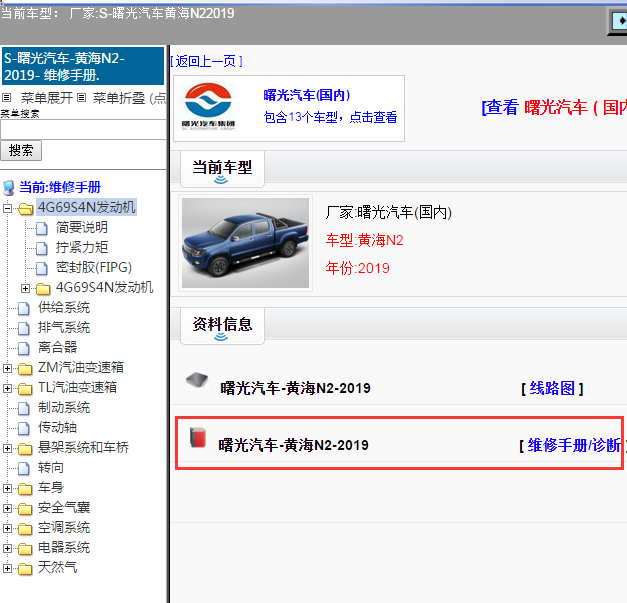Click the arrow button at top right corner
The height and width of the screenshot is (603, 627).
(x=619, y=21)
